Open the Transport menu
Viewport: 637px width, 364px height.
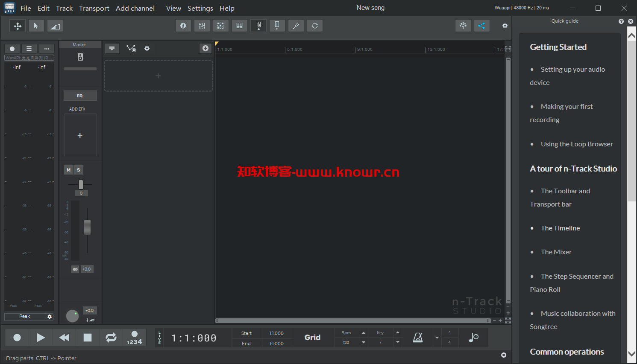click(x=94, y=8)
